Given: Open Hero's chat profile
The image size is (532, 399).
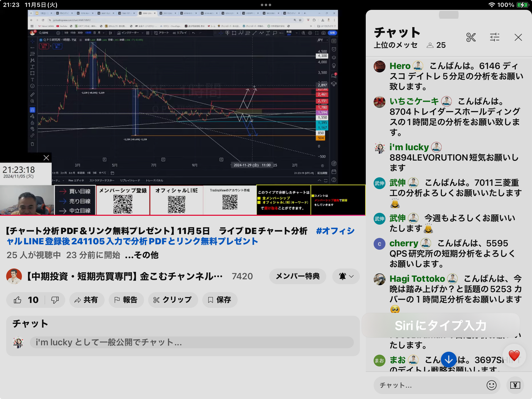Looking at the screenshot, I should pyautogui.click(x=380, y=66).
